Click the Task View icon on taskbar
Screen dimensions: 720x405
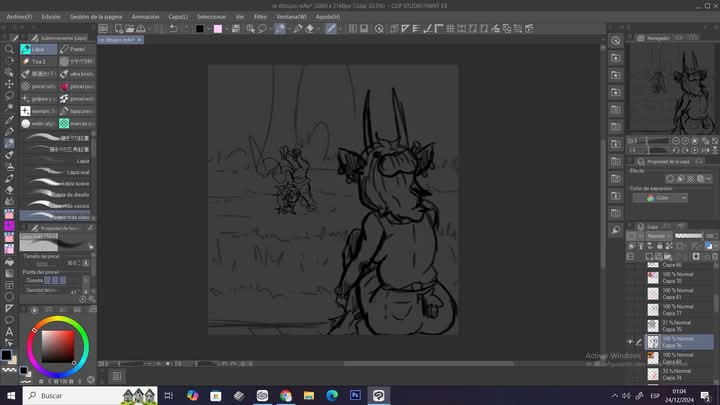click(169, 395)
